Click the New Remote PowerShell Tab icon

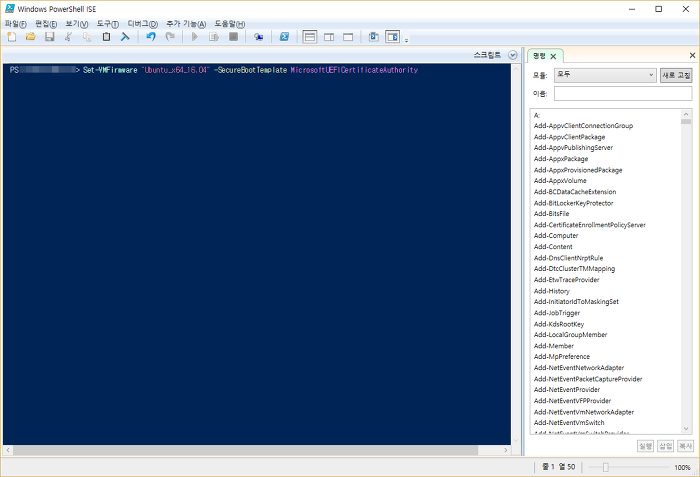pyautogui.click(x=258, y=37)
